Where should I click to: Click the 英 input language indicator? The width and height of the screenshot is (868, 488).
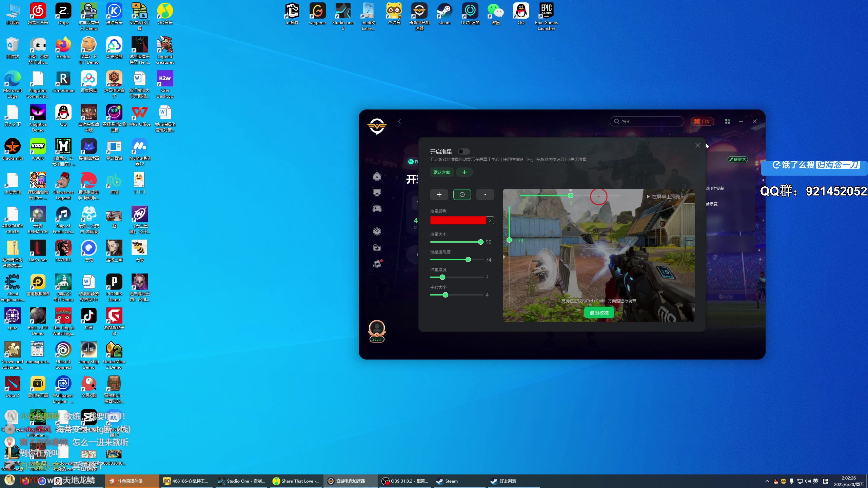click(816, 481)
